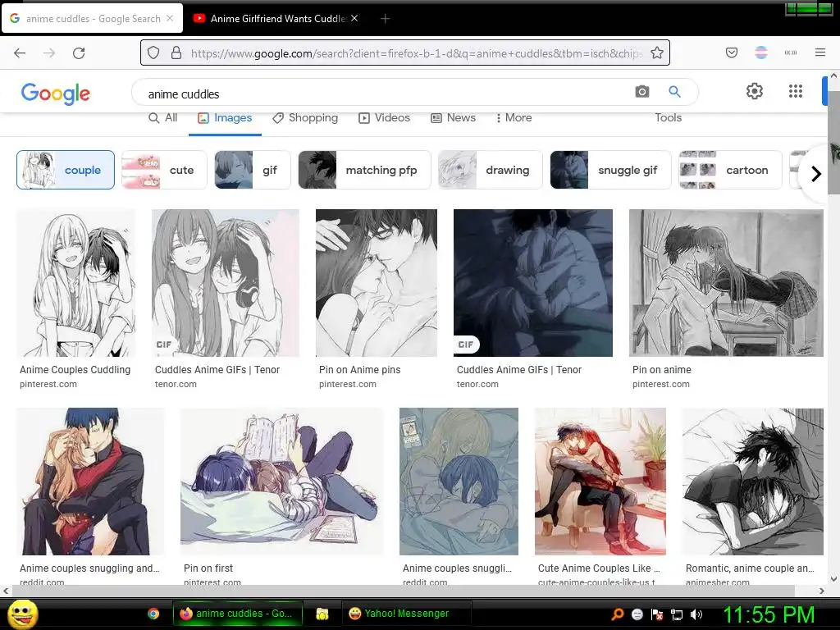Open a new tab with the plus icon
840x630 pixels.
click(385, 19)
